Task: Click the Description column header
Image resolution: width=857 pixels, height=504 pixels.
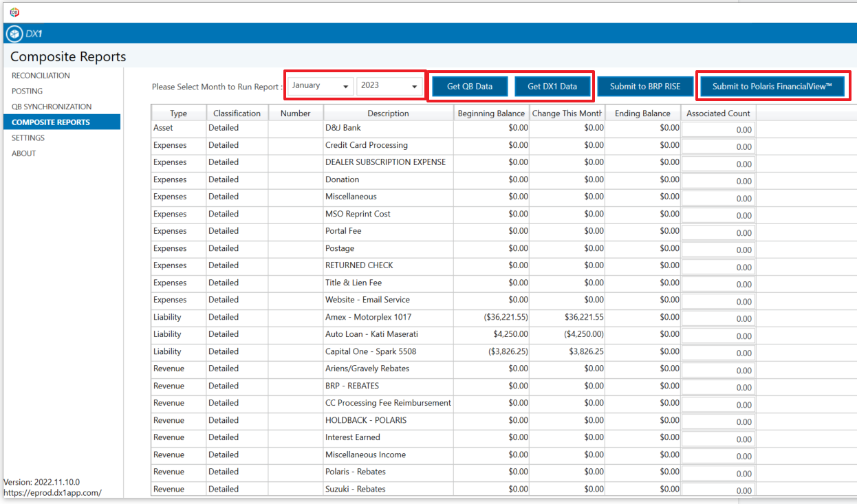Action: (x=389, y=113)
